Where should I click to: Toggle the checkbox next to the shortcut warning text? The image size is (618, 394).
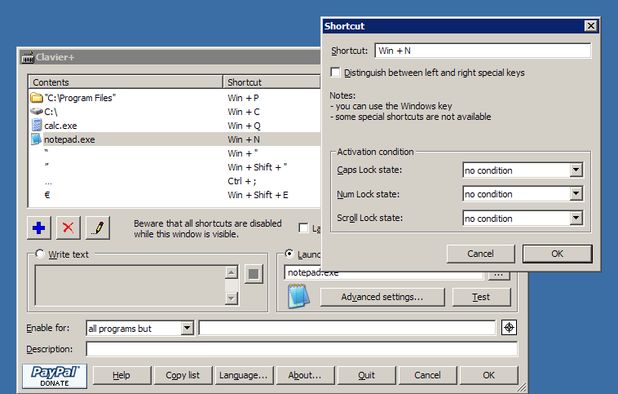(x=303, y=228)
